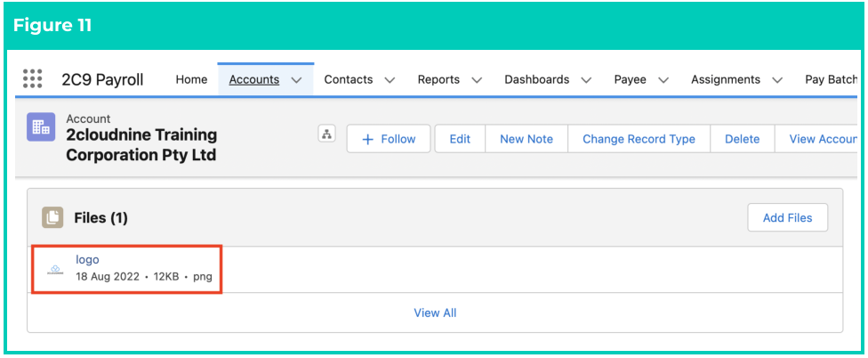Delete the account record

tap(743, 139)
